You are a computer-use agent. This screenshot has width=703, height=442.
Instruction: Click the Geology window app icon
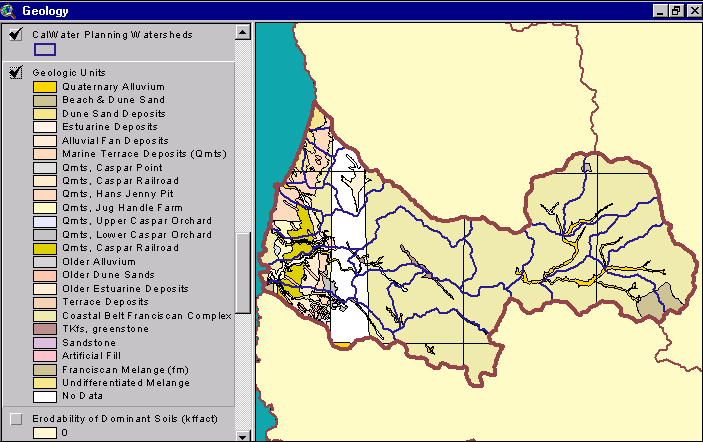(x=8, y=11)
